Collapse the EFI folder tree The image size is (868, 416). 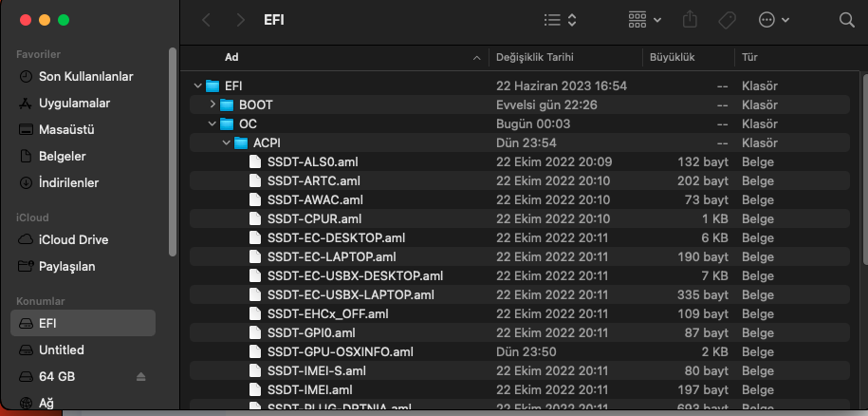tap(198, 85)
